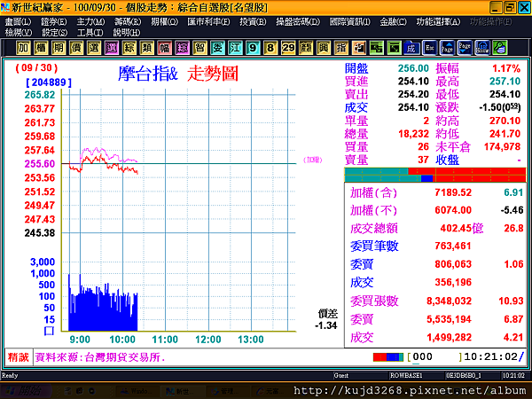Click the first green screen toolbar icon
This screenshot has height=399, width=532.
[376, 48]
